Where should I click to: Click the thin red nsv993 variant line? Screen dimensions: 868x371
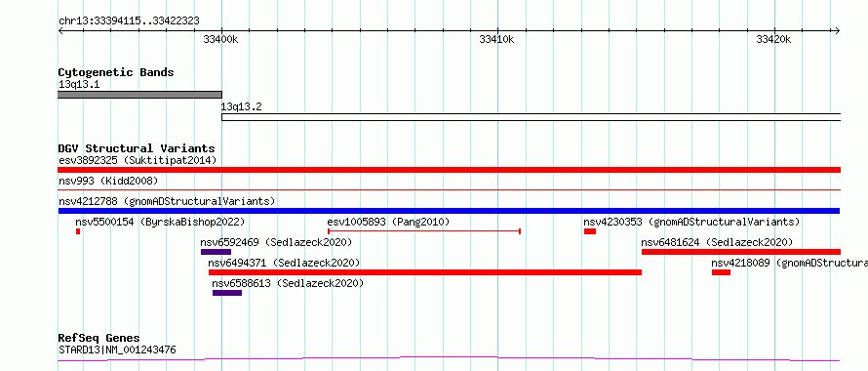click(x=450, y=189)
